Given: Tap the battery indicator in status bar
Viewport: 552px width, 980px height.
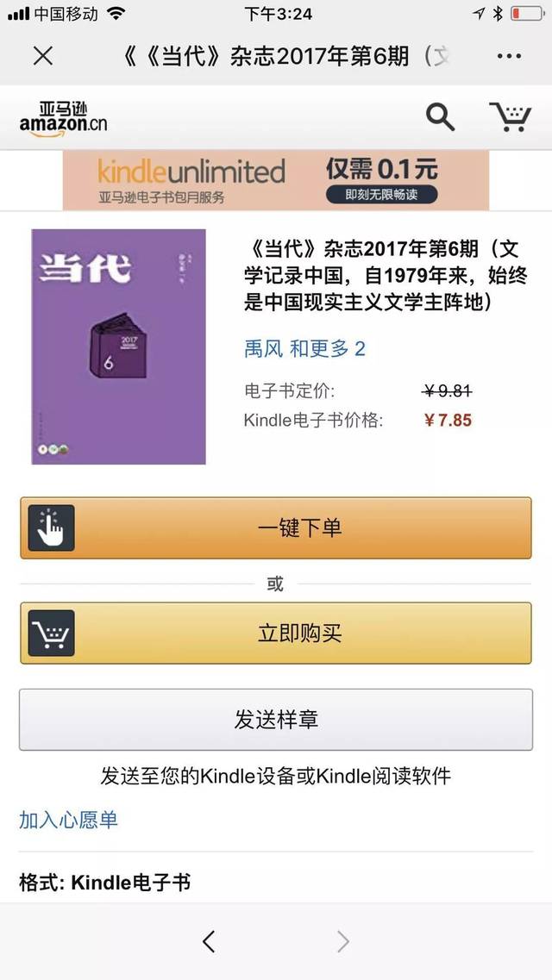Looking at the screenshot, I should 526,13.
